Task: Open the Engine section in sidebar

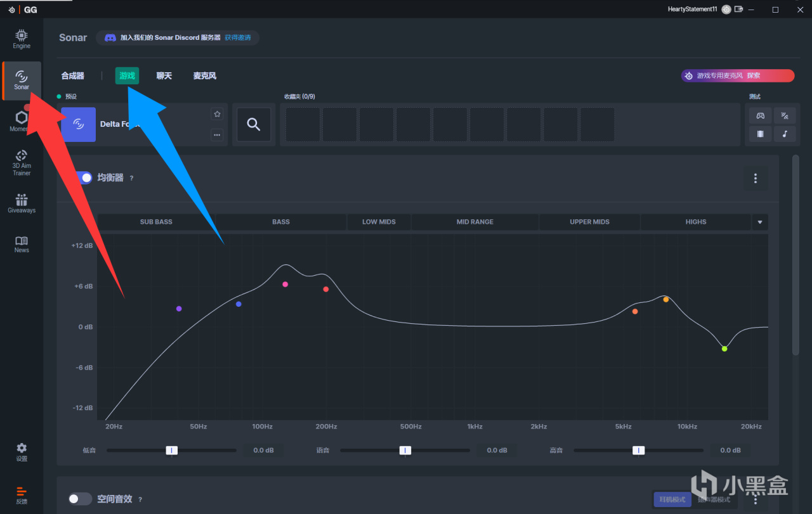Action: (22, 39)
